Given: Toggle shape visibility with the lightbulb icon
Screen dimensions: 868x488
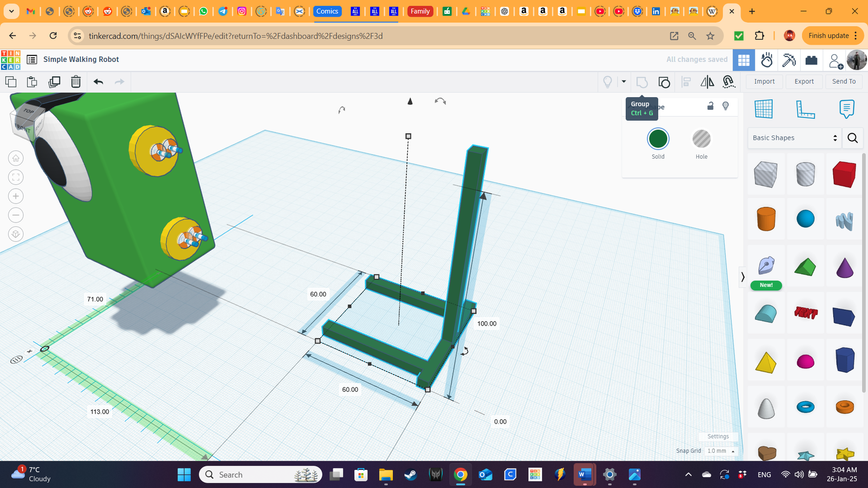Looking at the screenshot, I should coord(726,106).
